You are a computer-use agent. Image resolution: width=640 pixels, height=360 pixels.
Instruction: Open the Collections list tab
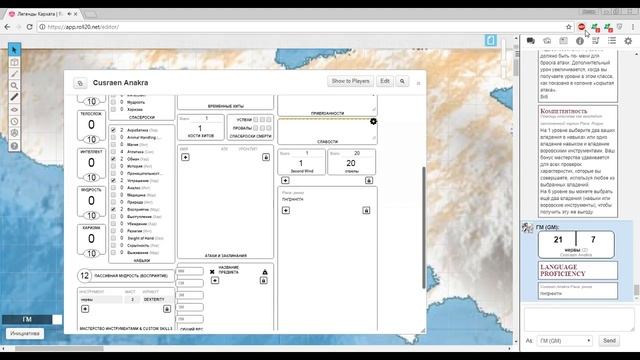pyautogui.click(x=612, y=41)
